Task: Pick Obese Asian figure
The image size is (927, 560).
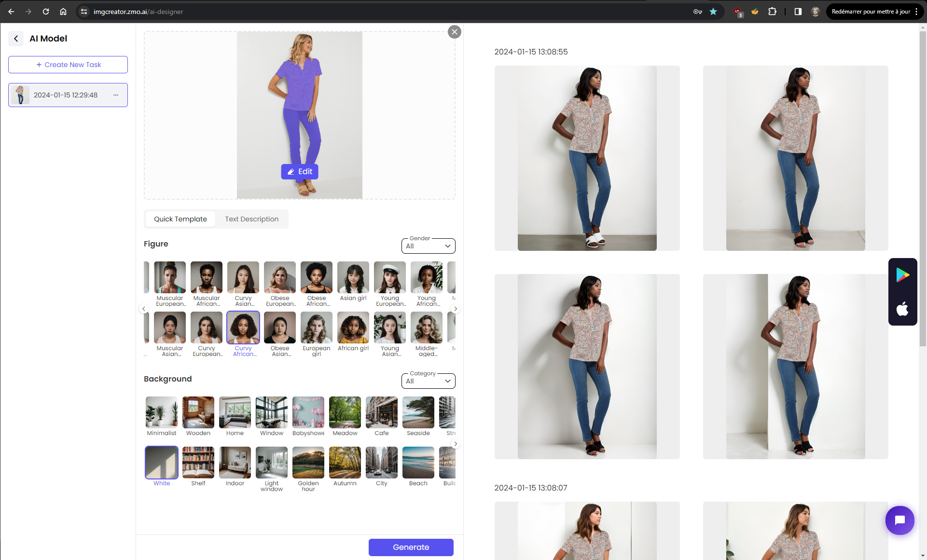Action: coord(280,334)
